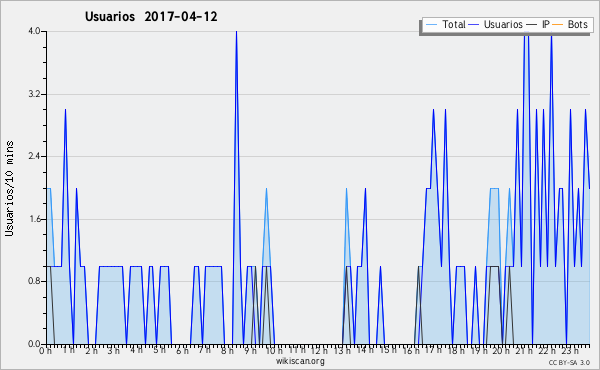This screenshot has width=600, height=370.
Task: Click the '7 h' x-axis label
Action: click(204, 350)
